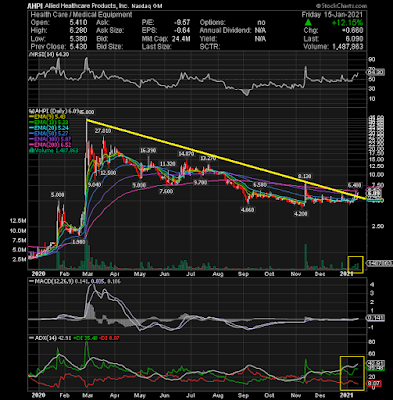The image size is (393, 400).
Task: Click the P/E value -9.57
Action: [182, 23]
